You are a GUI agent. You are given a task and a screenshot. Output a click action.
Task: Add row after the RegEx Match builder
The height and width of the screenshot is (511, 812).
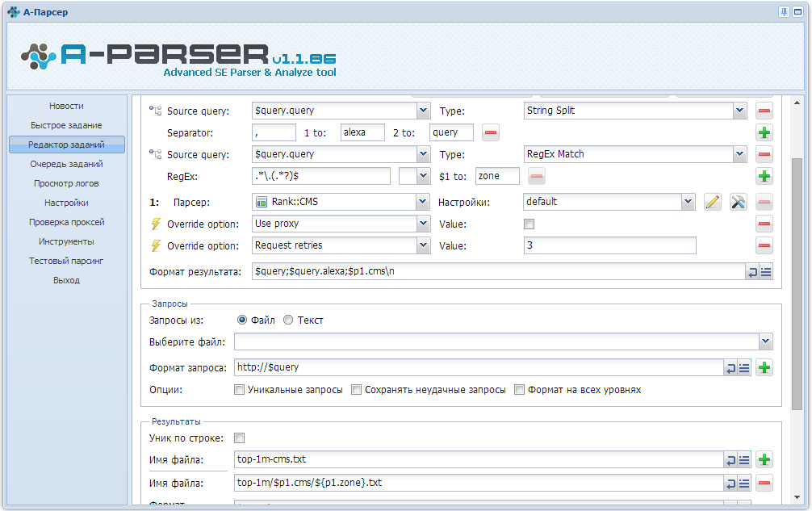764,176
